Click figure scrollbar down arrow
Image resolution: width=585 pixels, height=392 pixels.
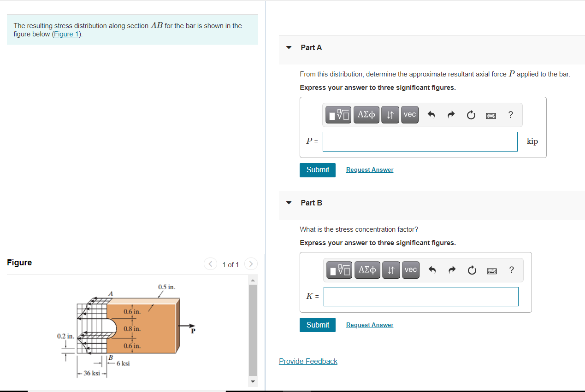click(253, 381)
